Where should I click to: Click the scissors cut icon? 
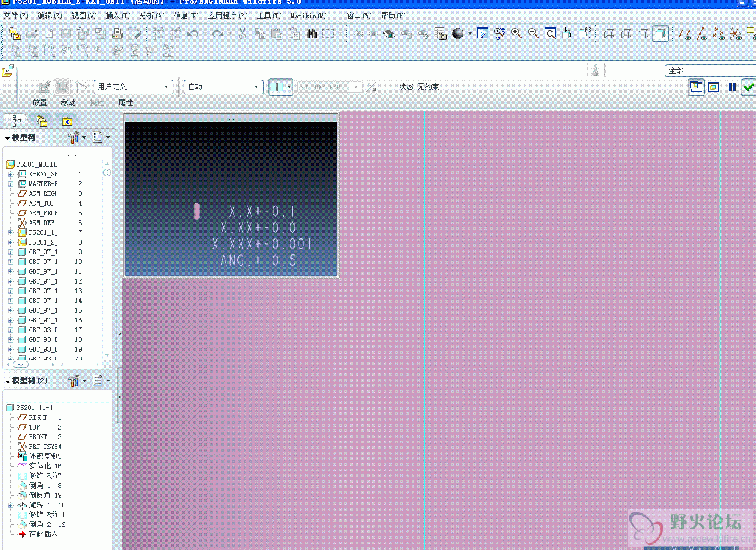pyautogui.click(x=242, y=34)
